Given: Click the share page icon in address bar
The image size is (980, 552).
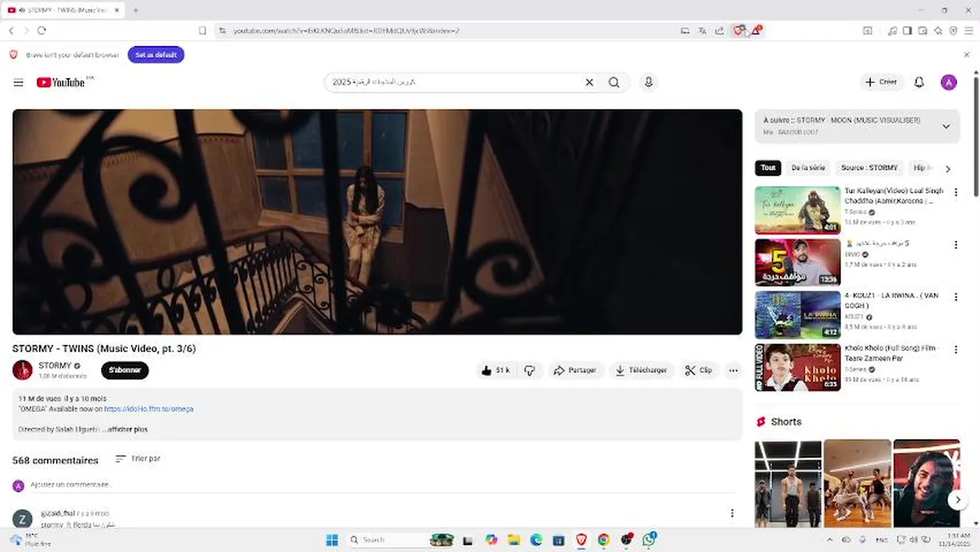Looking at the screenshot, I should click(x=719, y=31).
